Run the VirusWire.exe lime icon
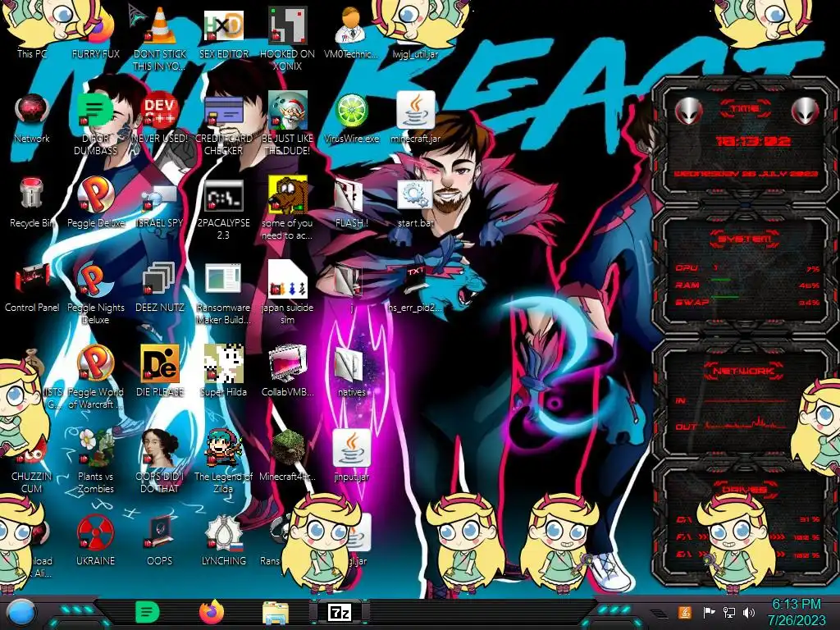This screenshot has height=630, width=840. 351,111
